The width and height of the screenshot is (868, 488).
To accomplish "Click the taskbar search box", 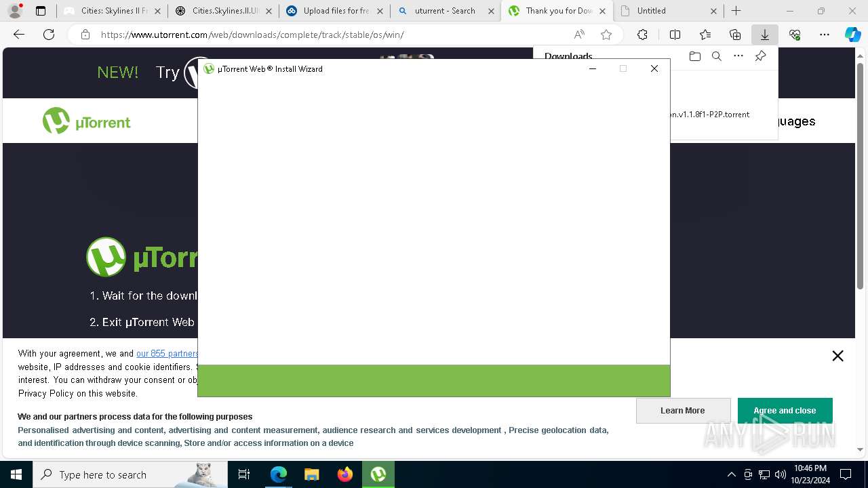I will tap(130, 474).
